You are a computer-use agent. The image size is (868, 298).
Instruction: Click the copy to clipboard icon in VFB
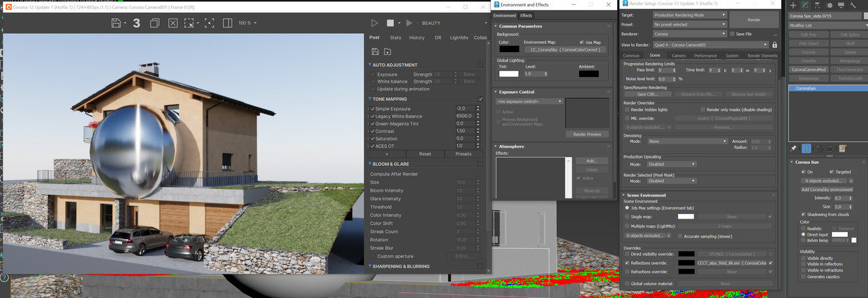coord(155,23)
